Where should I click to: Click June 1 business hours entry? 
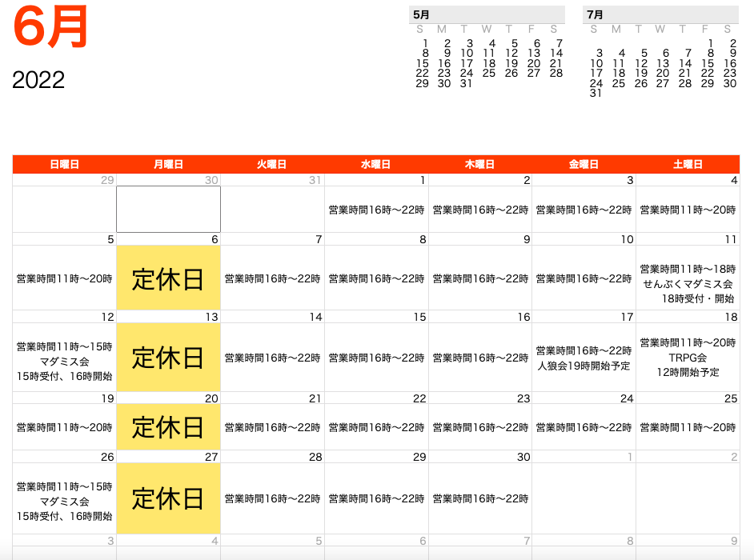[x=376, y=210]
